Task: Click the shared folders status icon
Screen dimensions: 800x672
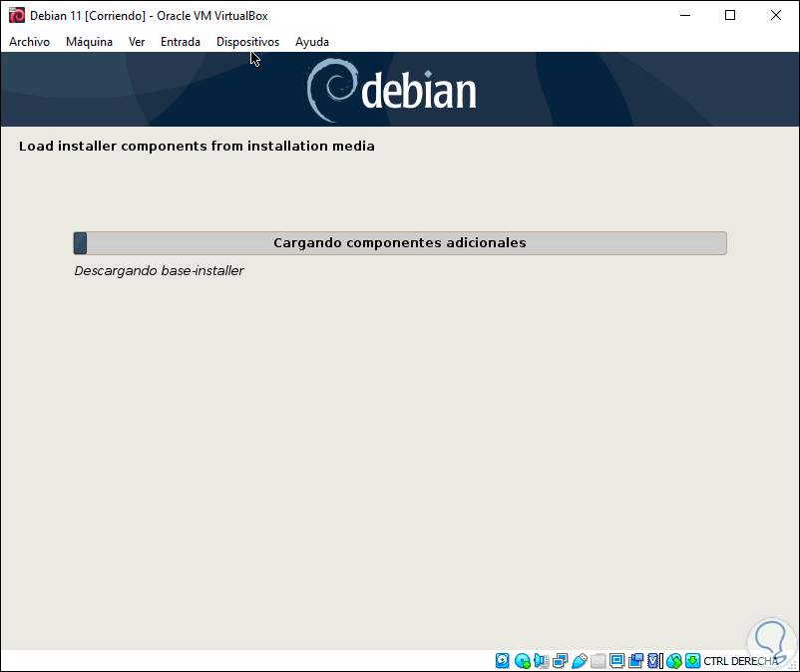Action: point(598,661)
